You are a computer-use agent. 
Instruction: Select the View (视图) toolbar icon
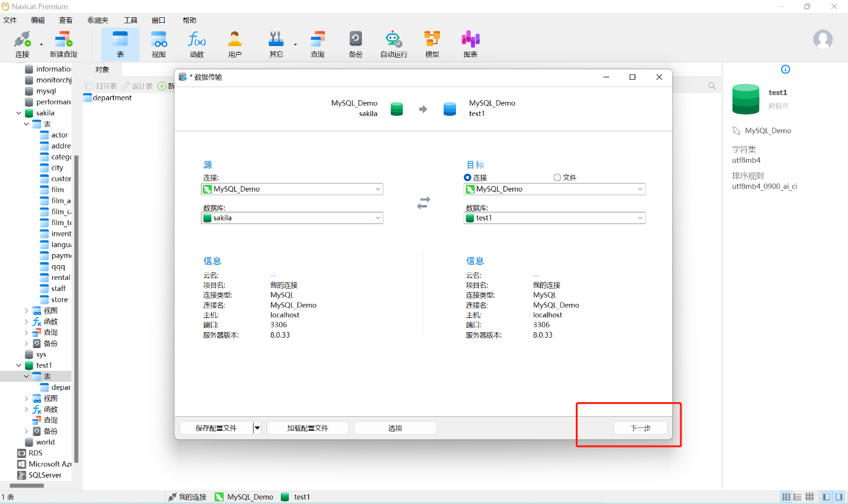point(159,44)
